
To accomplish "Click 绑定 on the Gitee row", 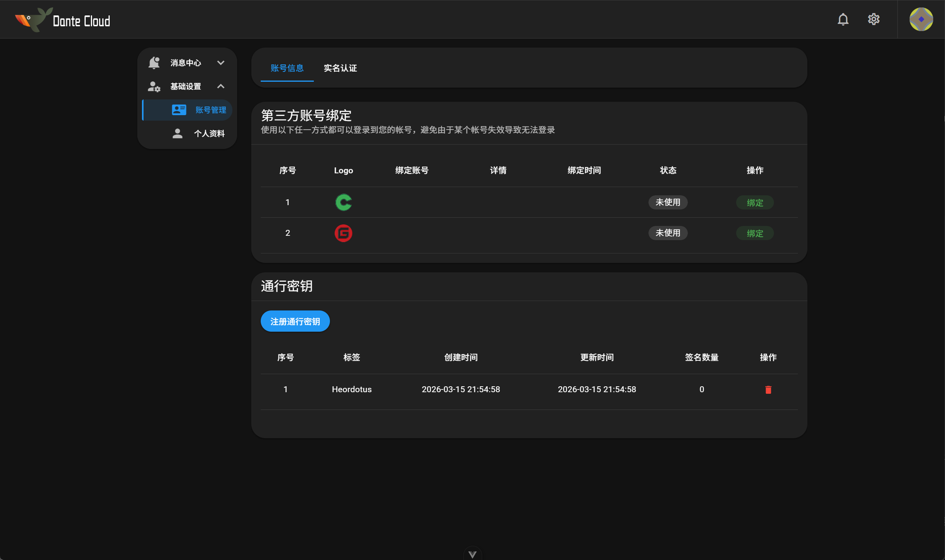I will click(x=754, y=233).
